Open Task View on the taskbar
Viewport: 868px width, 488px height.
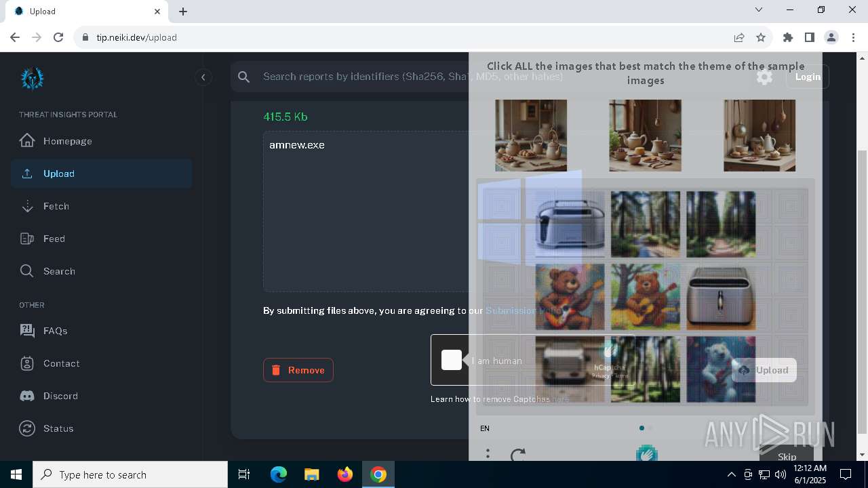[244, 474]
